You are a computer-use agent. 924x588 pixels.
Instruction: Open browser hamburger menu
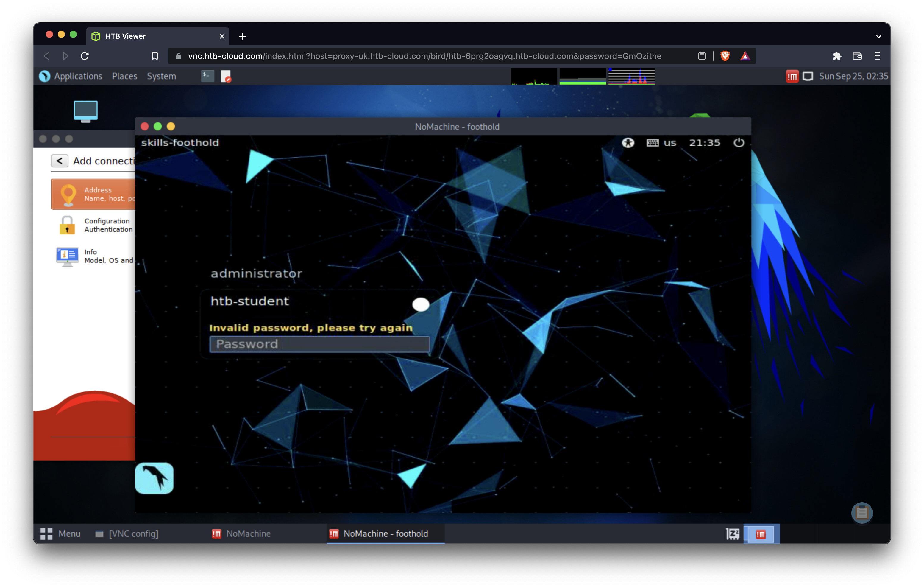coord(877,56)
